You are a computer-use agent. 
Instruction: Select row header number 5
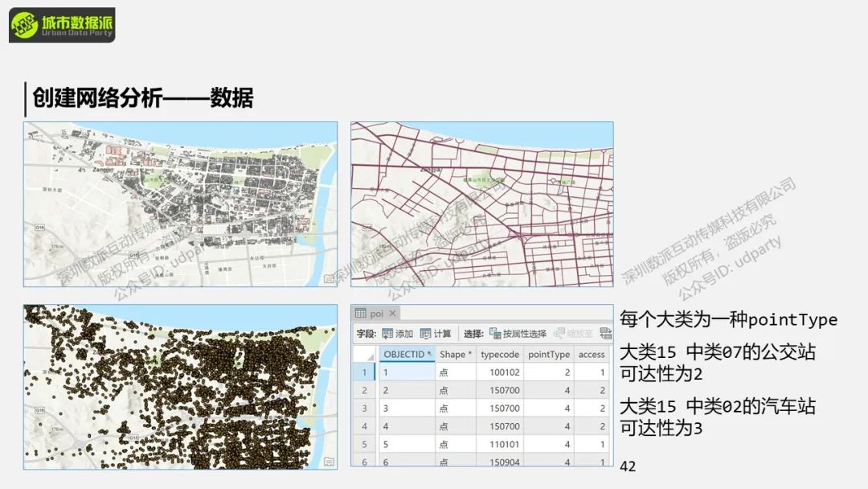364,444
